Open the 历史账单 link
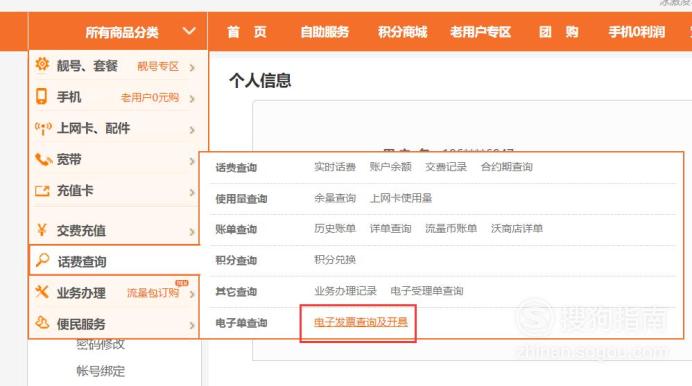 coord(335,229)
